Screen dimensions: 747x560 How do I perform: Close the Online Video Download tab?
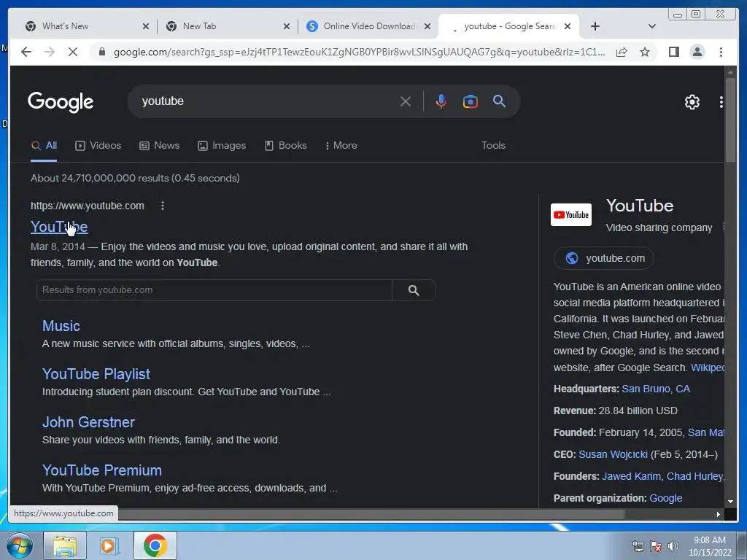click(427, 26)
